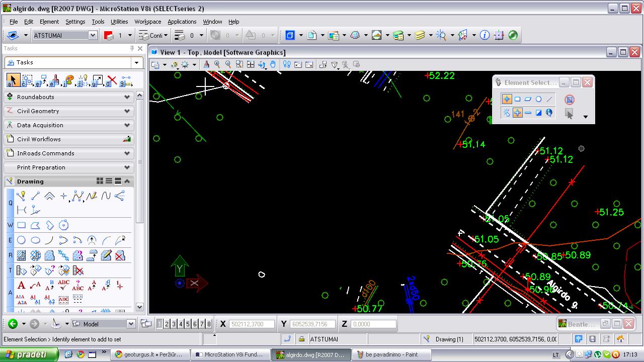Open the Utilities menu
The image size is (644, 362).
click(119, 22)
